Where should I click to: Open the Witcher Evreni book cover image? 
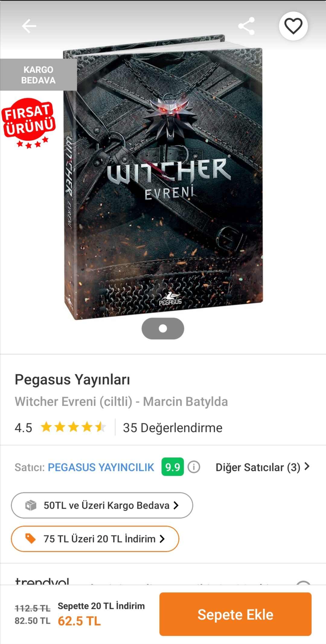[163, 177]
